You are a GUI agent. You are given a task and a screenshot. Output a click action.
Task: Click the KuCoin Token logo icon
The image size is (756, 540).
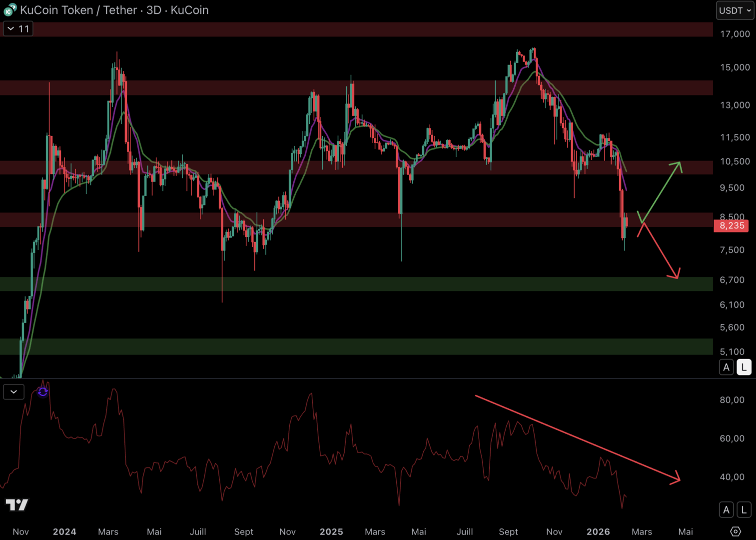(9, 10)
